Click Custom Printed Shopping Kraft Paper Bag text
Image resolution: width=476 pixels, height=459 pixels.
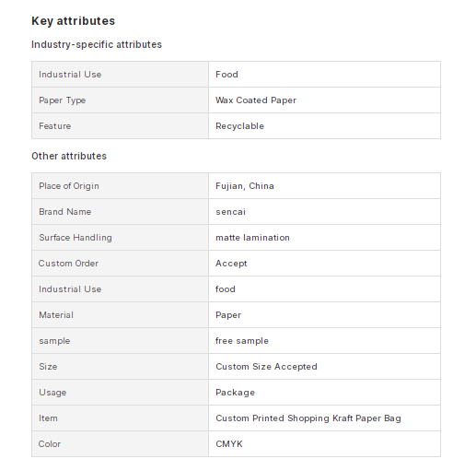(308, 418)
